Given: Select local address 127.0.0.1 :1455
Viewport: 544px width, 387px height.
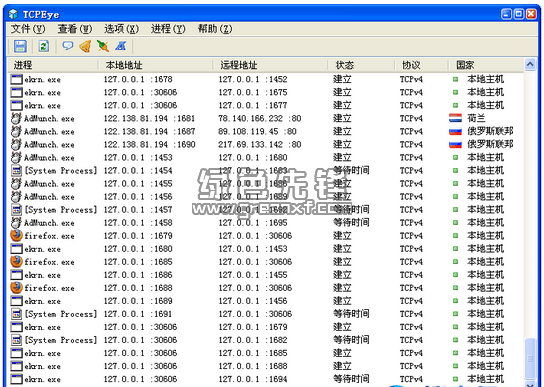Looking at the screenshot, I should pos(138,184).
